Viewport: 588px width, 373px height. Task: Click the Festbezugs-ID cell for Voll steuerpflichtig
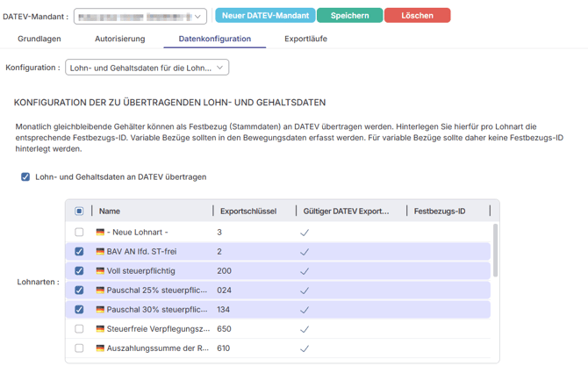(x=448, y=270)
